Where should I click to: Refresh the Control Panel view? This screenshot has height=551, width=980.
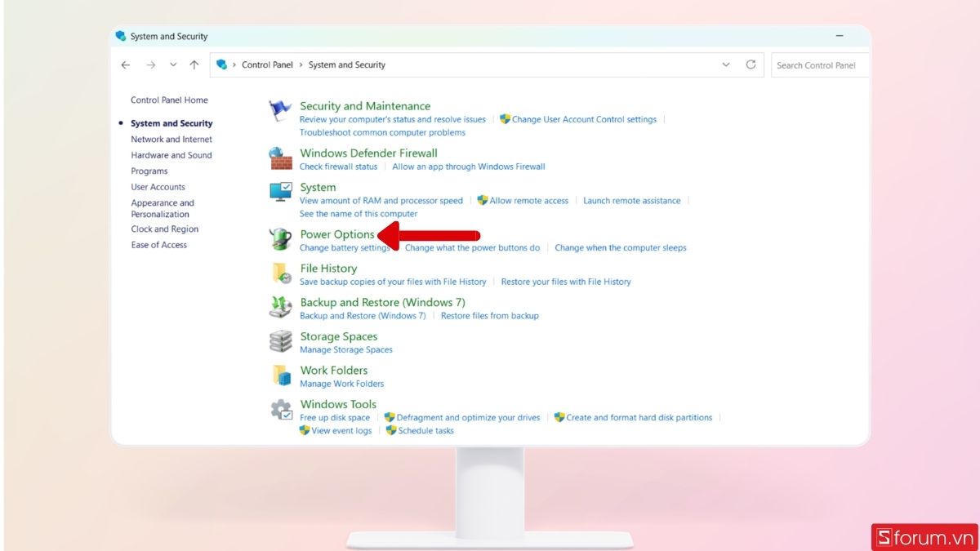pyautogui.click(x=751, y=64)
